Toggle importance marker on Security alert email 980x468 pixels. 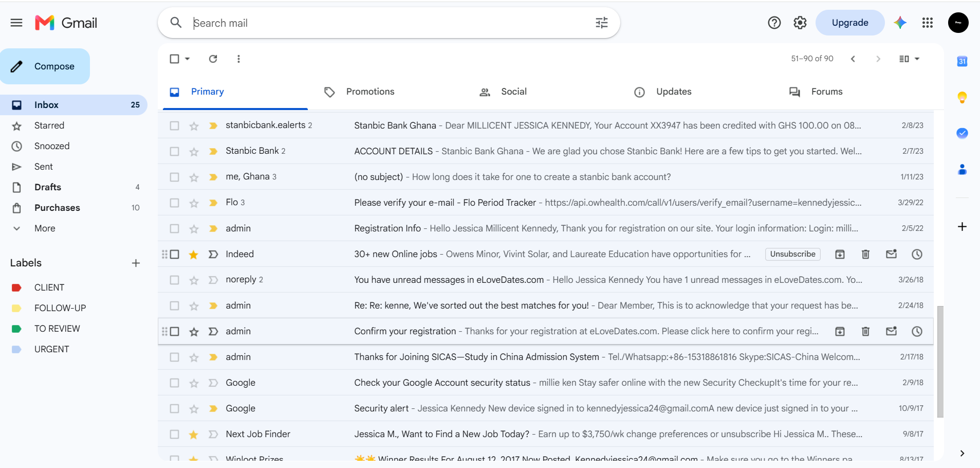pos(213,408)
